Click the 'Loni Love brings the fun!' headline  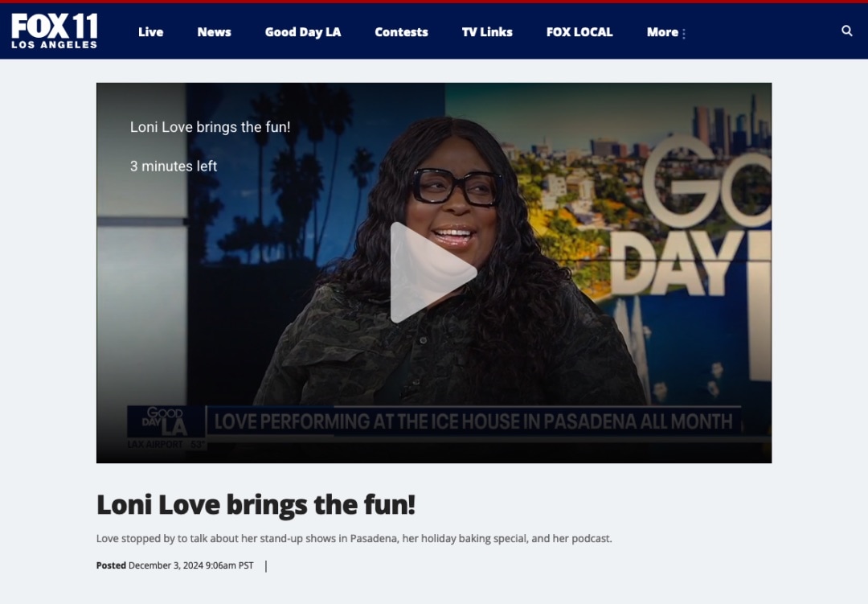pyautogui.click(x=256, y=505)
